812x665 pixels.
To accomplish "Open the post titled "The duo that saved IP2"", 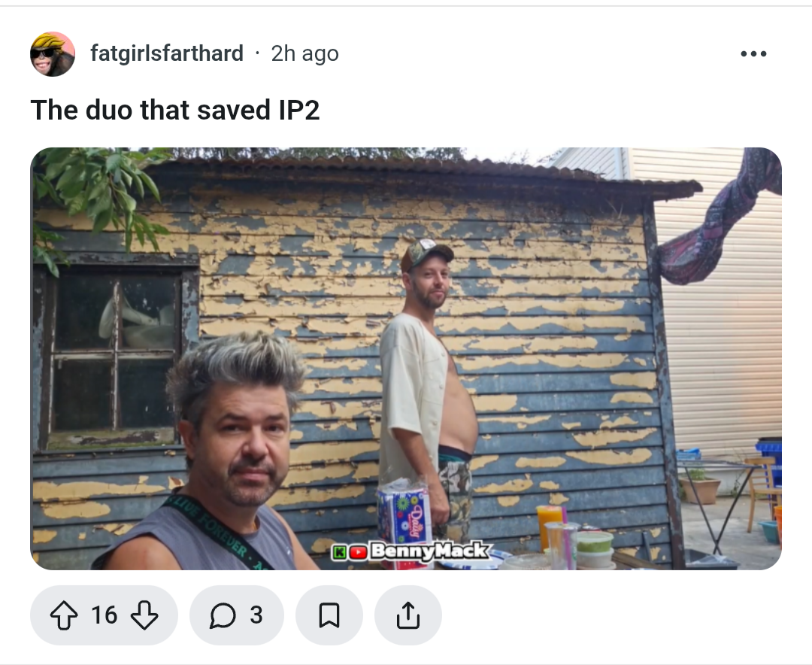I will (175, 110).
